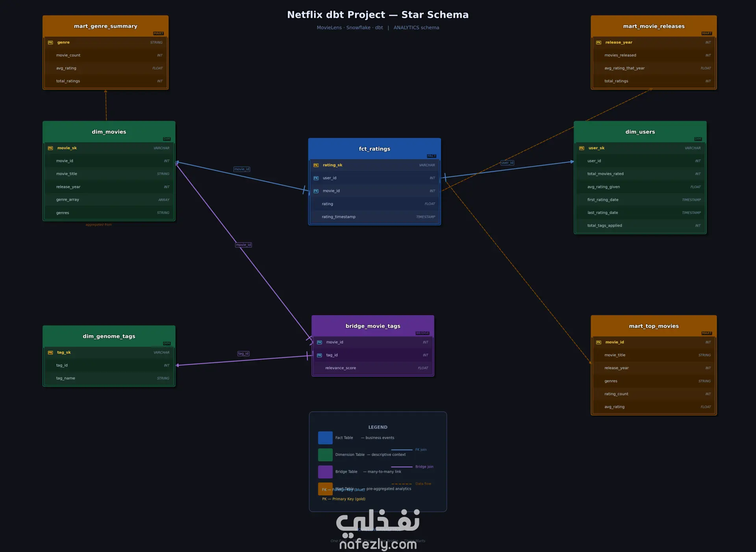Click the MART badge on mart_genre_summary header

(x=158, y=33)
